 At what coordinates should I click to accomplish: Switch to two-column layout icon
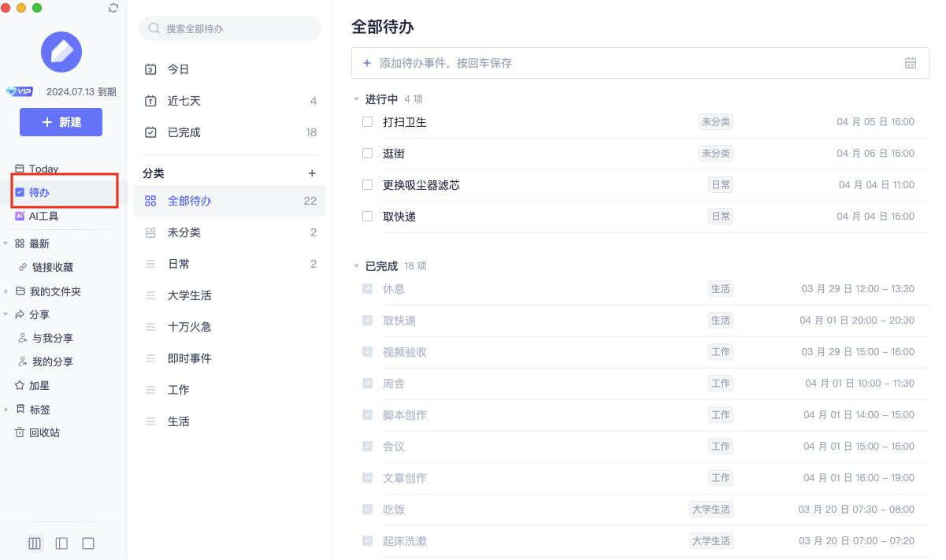click(x=61, y=543)
